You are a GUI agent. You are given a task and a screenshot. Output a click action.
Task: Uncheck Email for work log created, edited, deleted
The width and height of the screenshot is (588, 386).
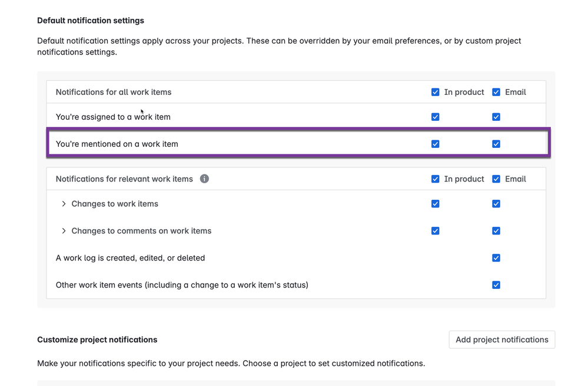click(496, 258)
